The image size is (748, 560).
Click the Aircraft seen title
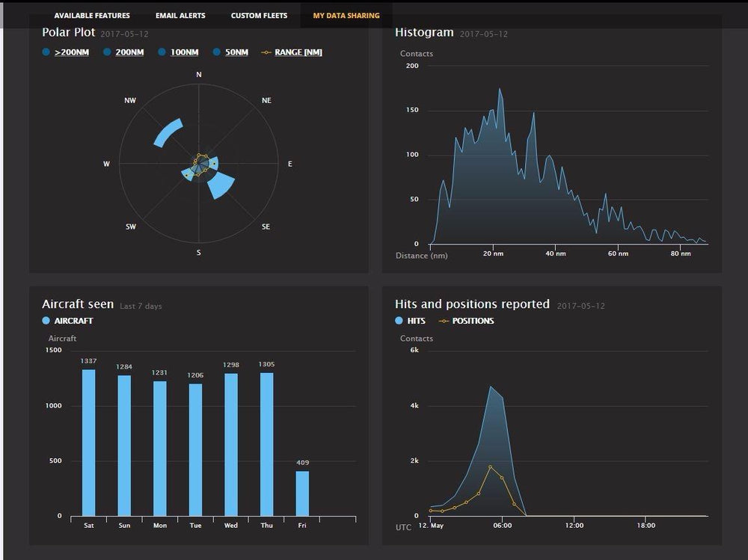(x=78, y=304)
